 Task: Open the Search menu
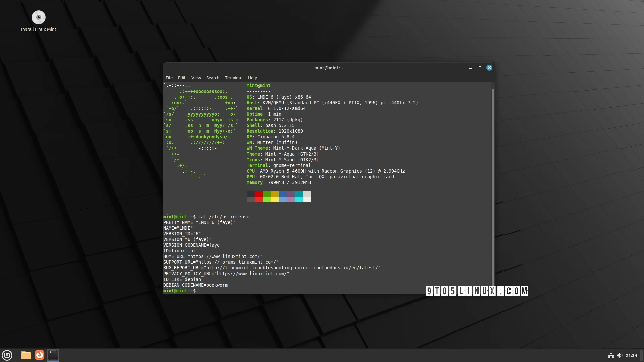[x=212, y=78]
